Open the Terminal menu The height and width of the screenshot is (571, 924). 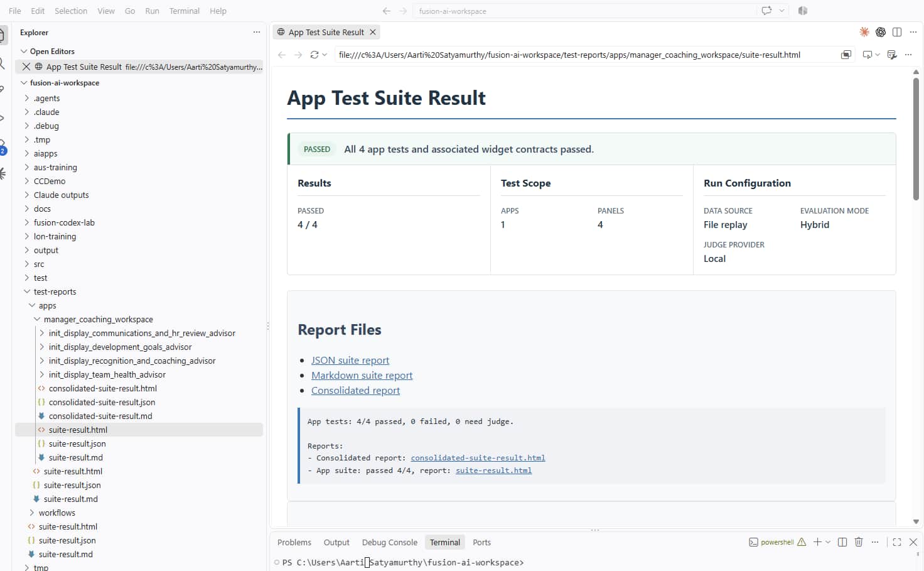184,11
